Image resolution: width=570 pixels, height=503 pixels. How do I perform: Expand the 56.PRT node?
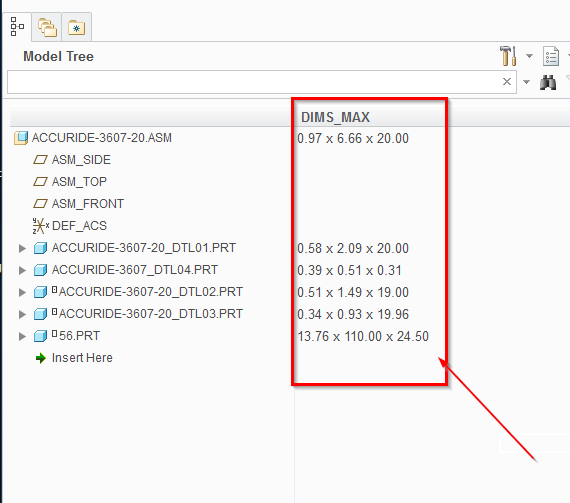point(22,336)
